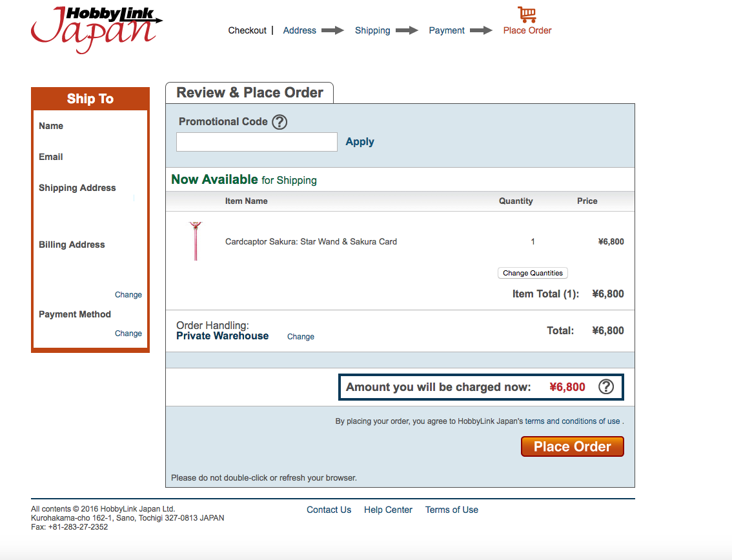Viewport: 732px width, 560px height.
Task: Open the Contact Us footer link
Action: tap(329, 510)
